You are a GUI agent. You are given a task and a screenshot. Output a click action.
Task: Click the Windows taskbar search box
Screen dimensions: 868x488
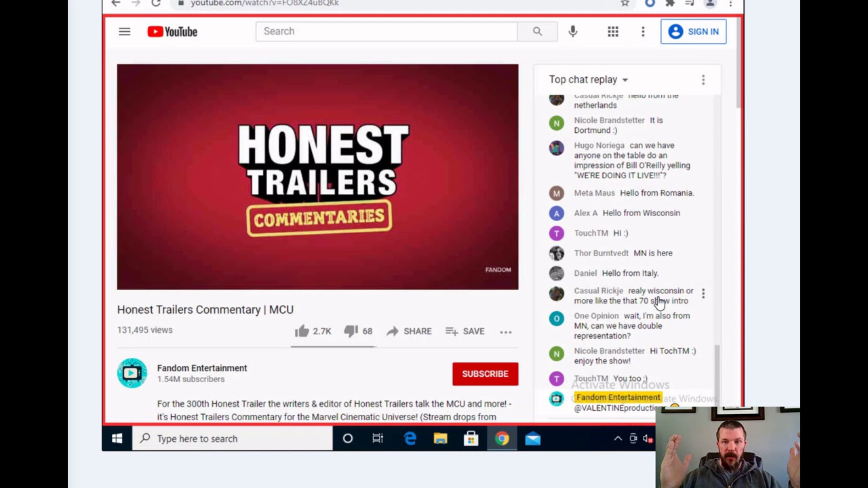click(232, 439)
